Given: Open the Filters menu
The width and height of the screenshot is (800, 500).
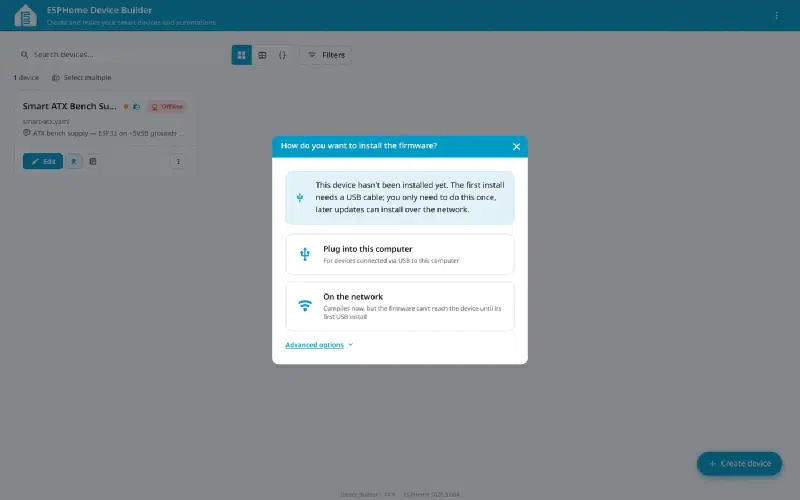Looking at the screenshot, I should (x=326, y=55).
